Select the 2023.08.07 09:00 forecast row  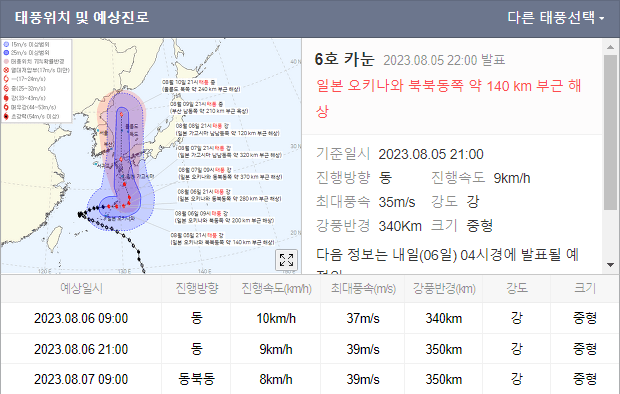(x=310, y=379)
